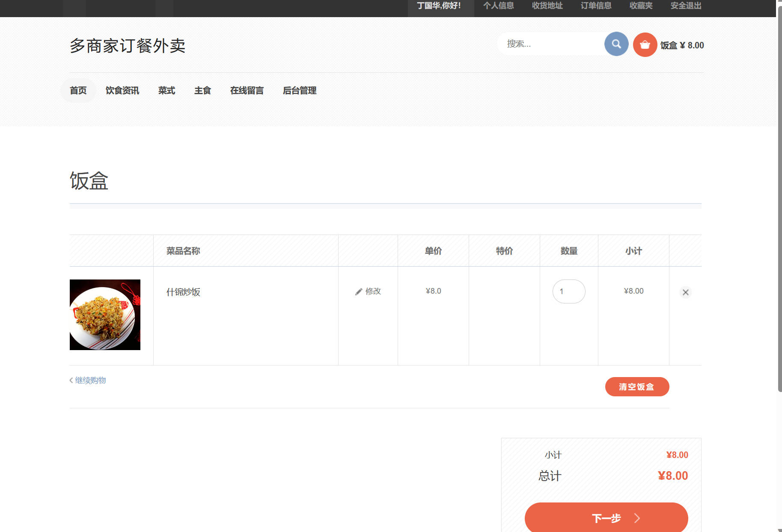Screen dimensions: 782x532
Task: Click the 清空饭盒 button
Action: 637,386
